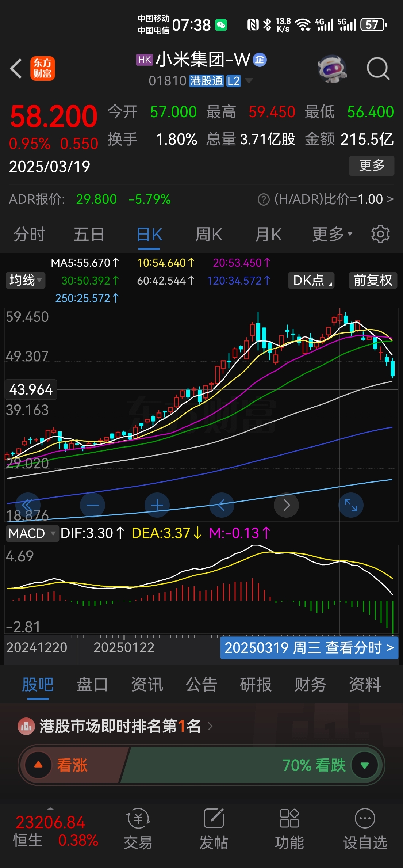Switch to 五日 chart tab

89,234
